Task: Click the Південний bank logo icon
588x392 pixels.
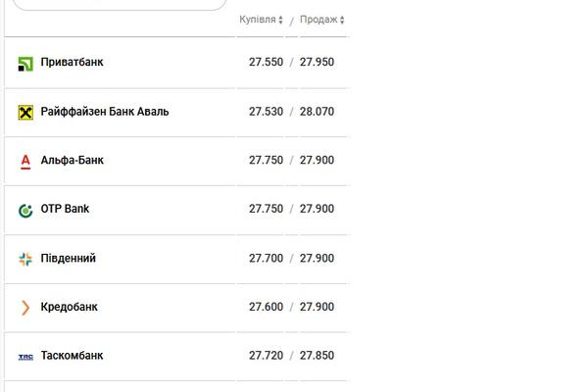Action: (x=25, y=259)
